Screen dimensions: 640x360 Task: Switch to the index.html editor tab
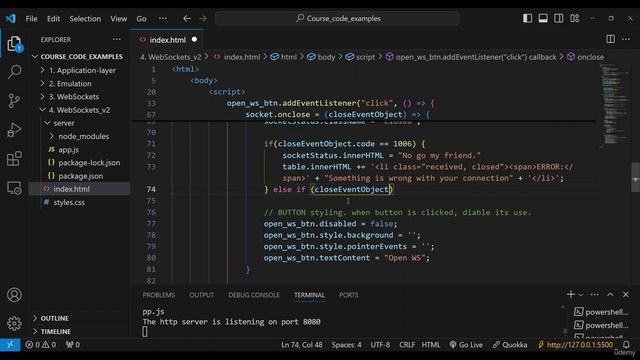(167, 40)
